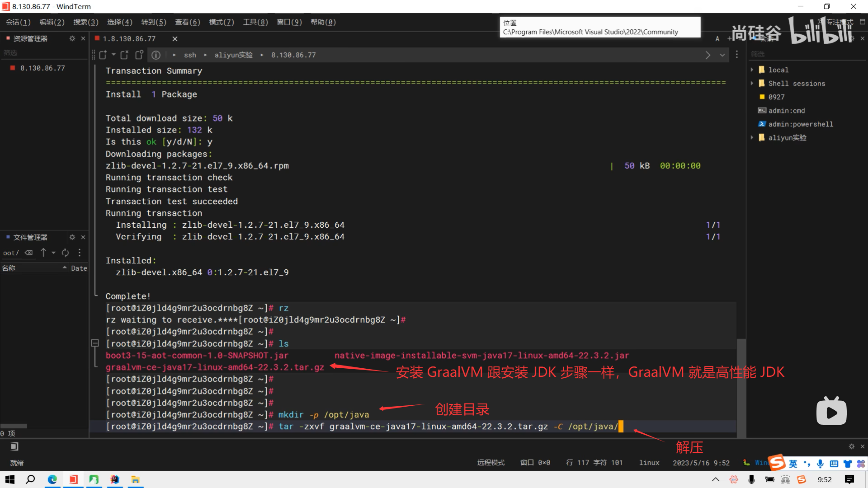Open the 工具(8) menu
Screen dimensions: 868x488
(x=255, y=22)
